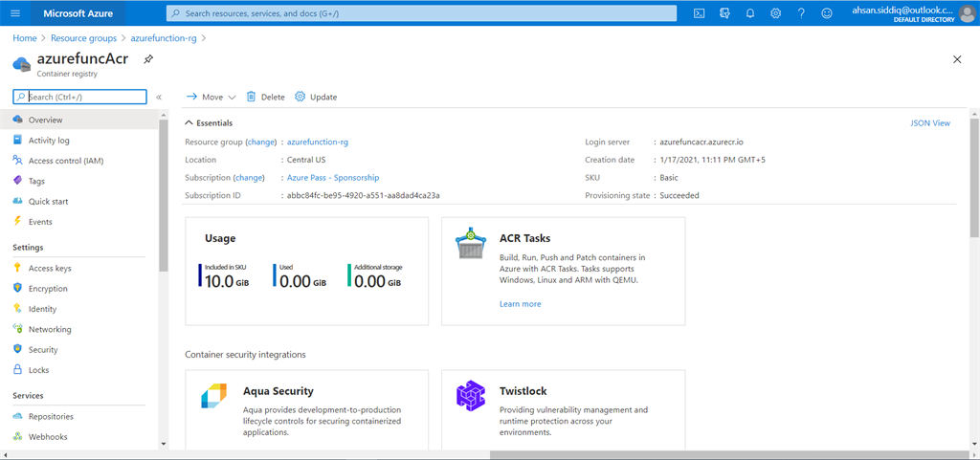
Task: Open the notifications bell
Action: pos(750,13)
